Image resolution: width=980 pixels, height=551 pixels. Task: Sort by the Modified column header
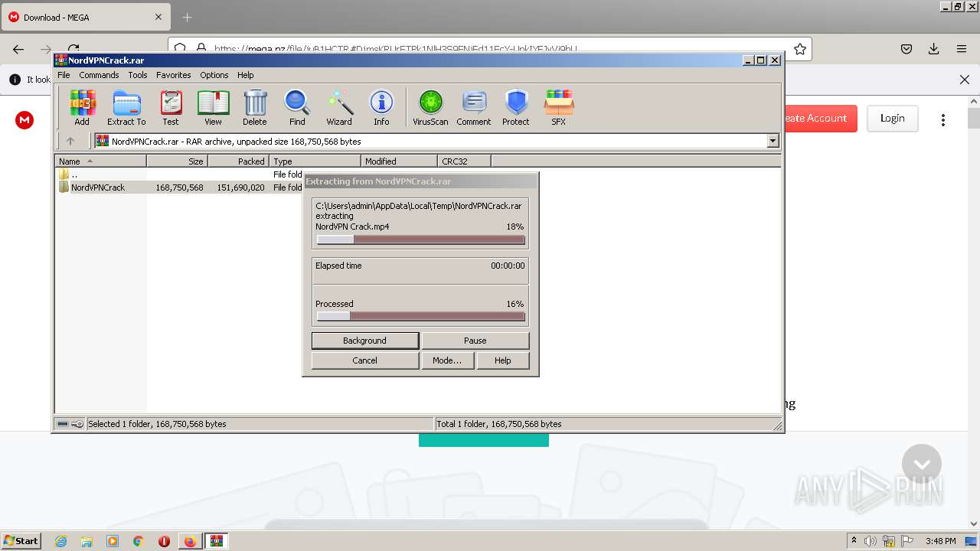[399, 161]
